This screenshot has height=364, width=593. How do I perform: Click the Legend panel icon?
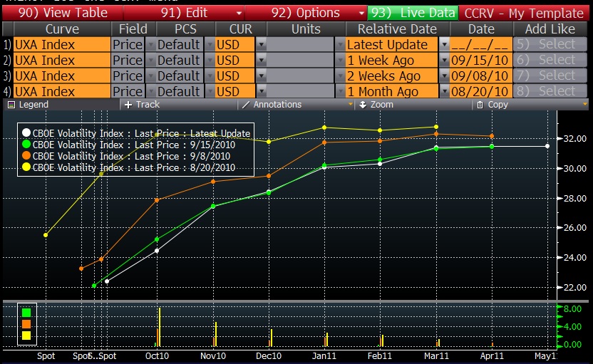click(11, 105)
